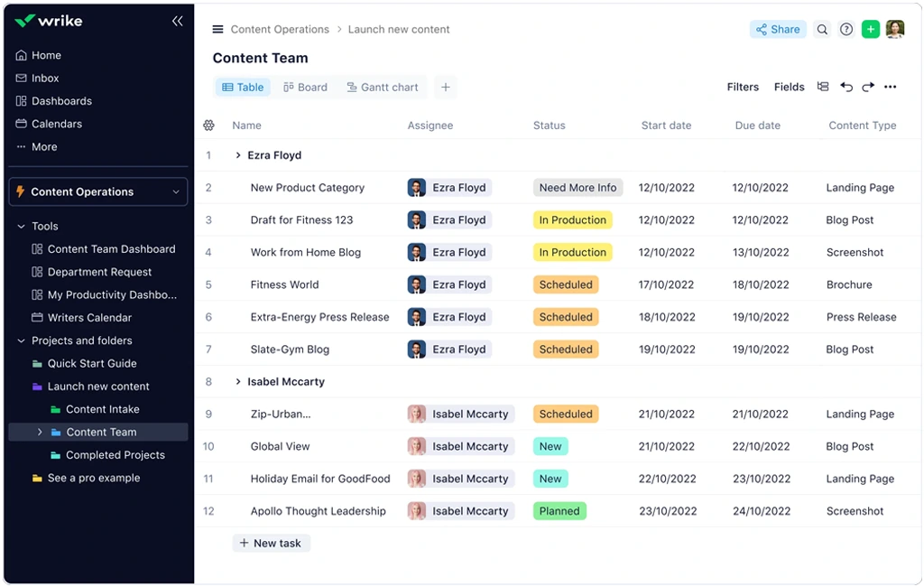Image resolution: width=924 pixels, height=587 pixels.
Task: Switch to the Gantt chart tab
Action: tap(383, 88)
